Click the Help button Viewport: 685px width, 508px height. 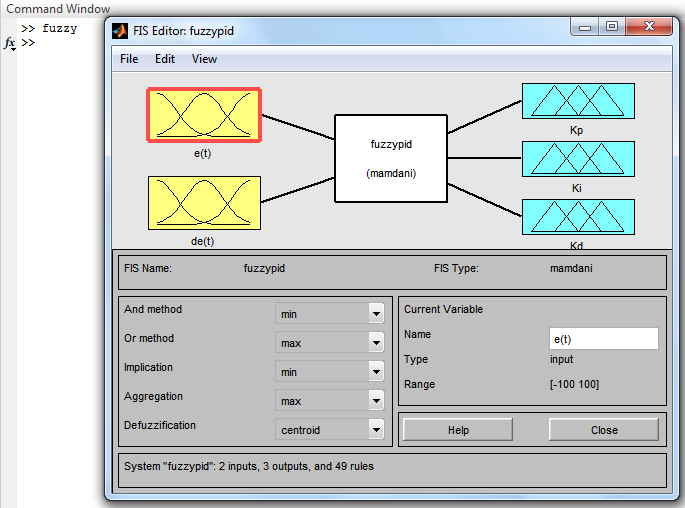click(458, 430)
